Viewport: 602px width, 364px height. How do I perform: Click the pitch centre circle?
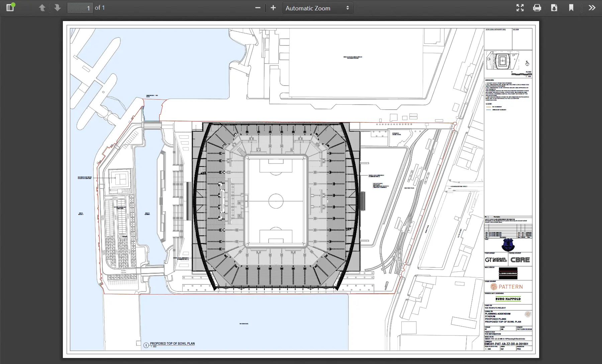coord(276,201)
